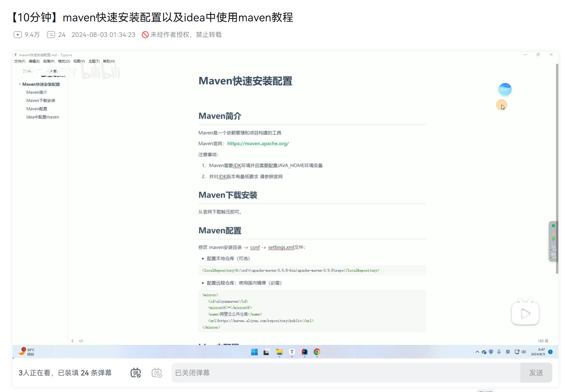Screen dimensions: 565x392
Task: Switch to the sidebar 大纲 tab
Action: (x=53, y=71)
